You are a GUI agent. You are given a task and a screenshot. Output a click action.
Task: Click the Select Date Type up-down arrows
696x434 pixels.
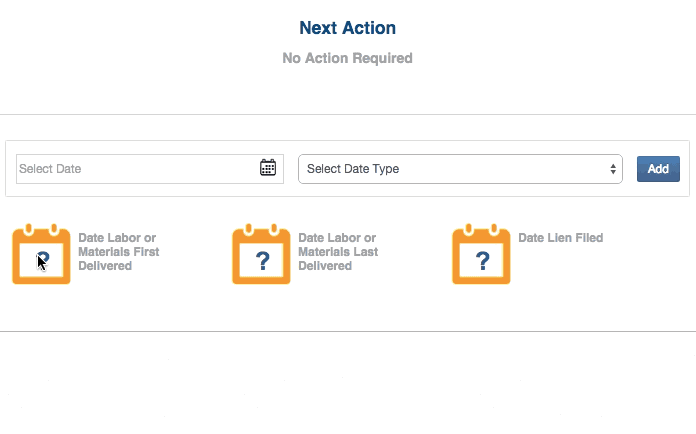coord(613,169)
